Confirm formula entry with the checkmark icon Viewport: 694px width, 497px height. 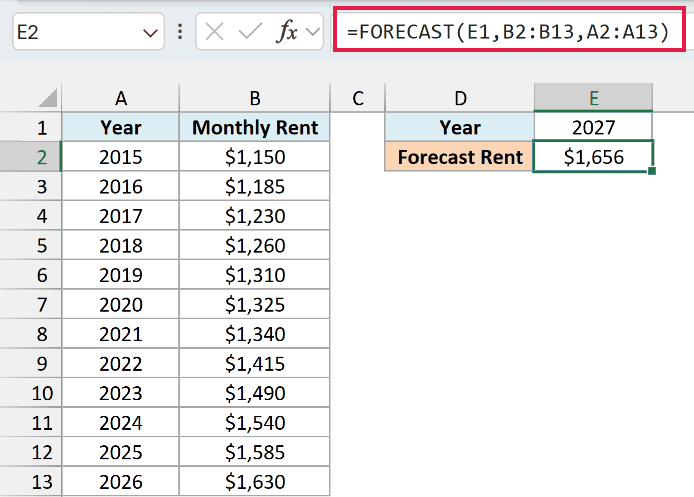click(x=250, y=32)
